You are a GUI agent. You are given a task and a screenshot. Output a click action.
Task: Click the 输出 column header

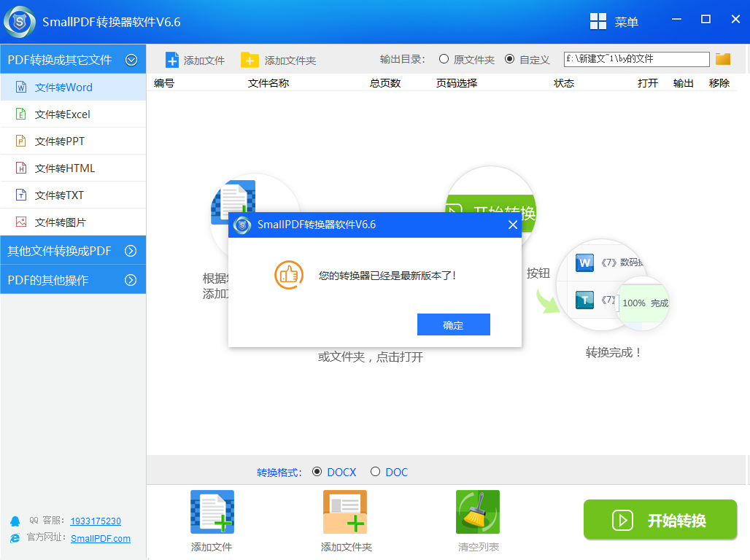[683, 82]
